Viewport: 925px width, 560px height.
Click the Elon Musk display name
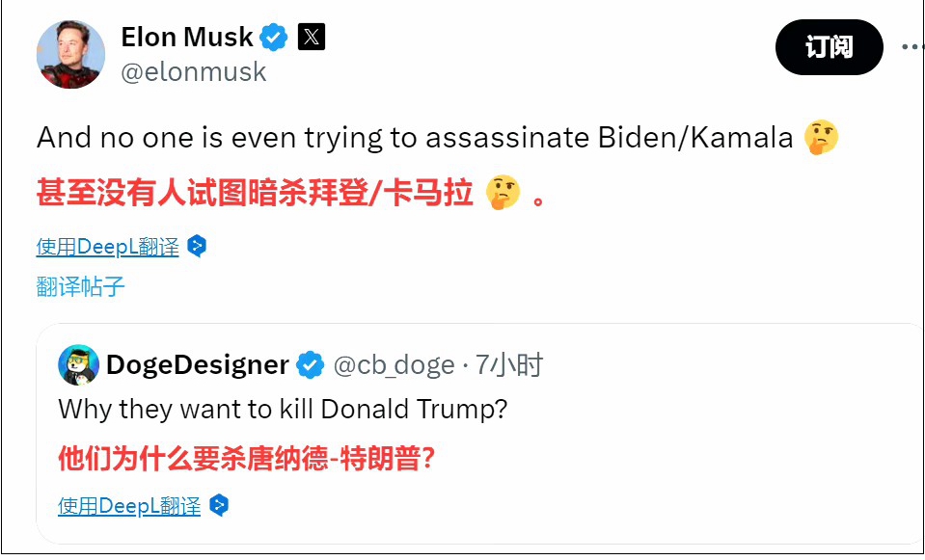(x=186, y=38)
